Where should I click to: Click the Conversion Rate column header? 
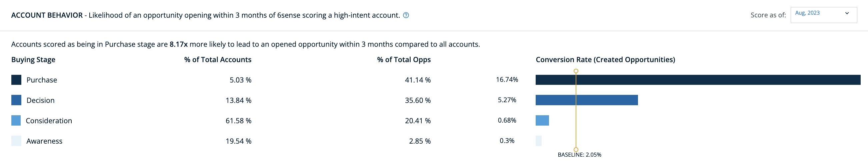[x=605, y=60]
